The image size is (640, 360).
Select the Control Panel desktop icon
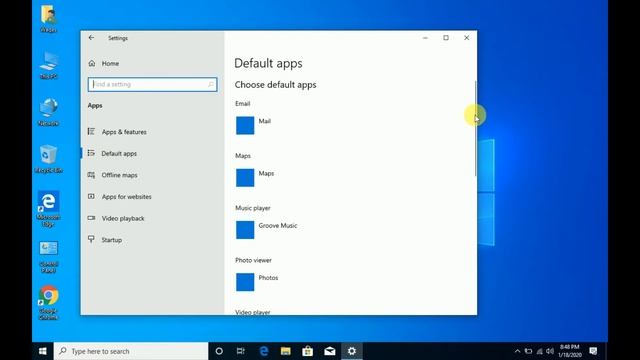[x=49, y=256]
